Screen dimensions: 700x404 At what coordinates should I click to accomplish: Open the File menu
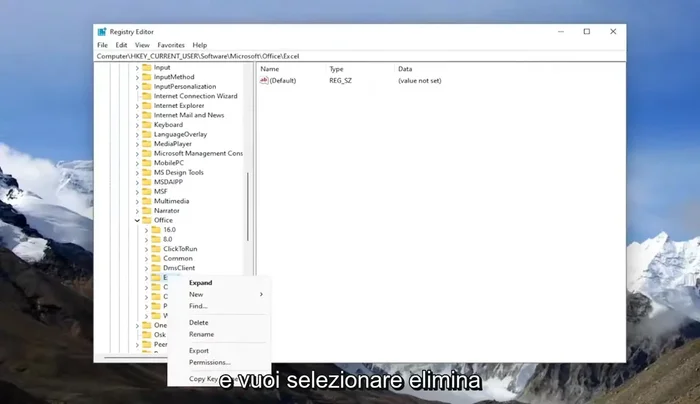click(x=102, y=45)
